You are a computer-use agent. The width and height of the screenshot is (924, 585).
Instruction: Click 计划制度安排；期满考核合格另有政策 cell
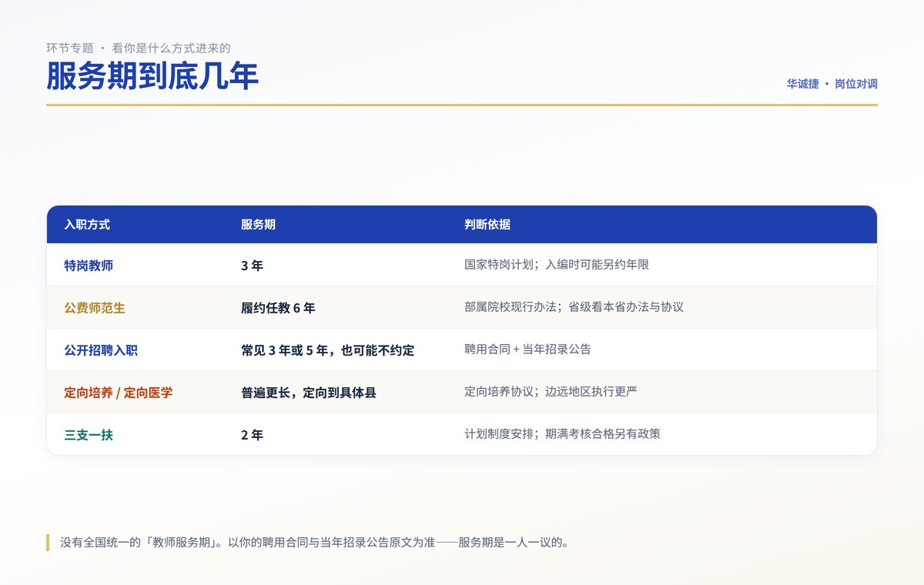pyautogui.click(x=562, y=434)
